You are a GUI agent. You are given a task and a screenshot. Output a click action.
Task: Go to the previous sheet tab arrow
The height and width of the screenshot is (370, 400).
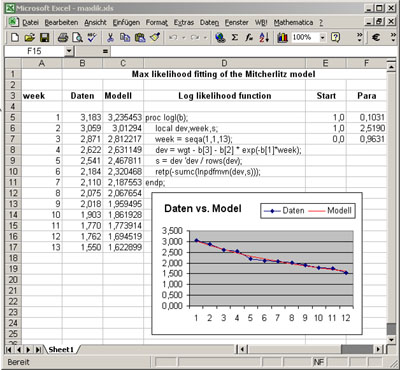(19, 349)
